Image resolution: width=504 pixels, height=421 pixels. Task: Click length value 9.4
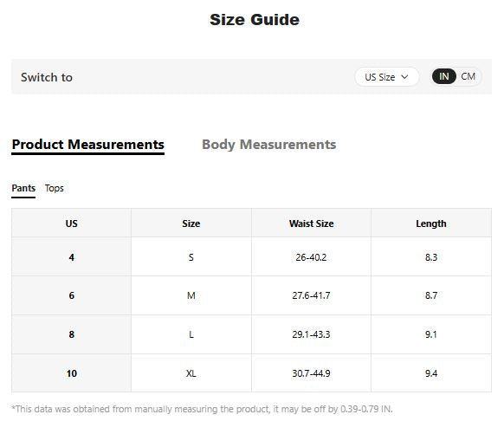point(431,373)
